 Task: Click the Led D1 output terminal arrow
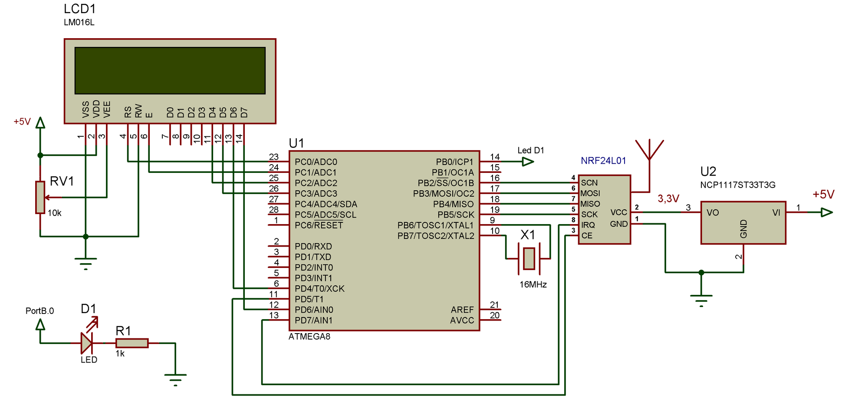pos(528,162)
